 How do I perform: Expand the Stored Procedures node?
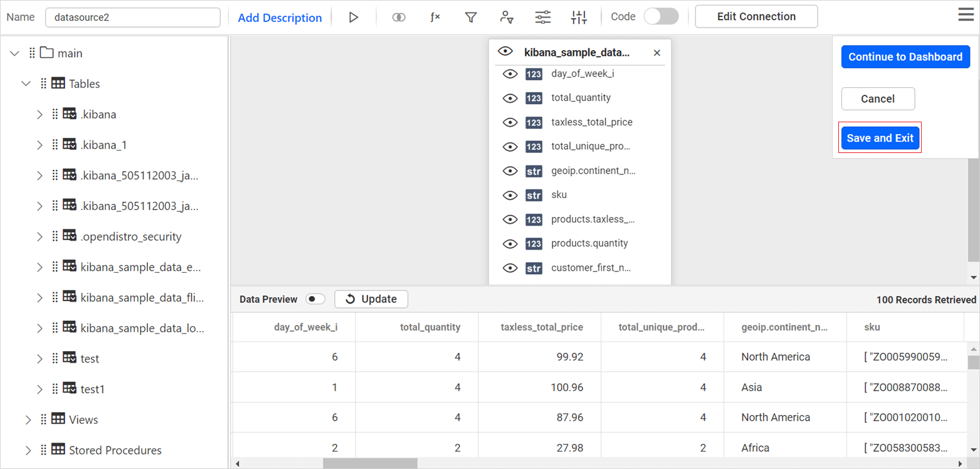(x=28, y=450)
